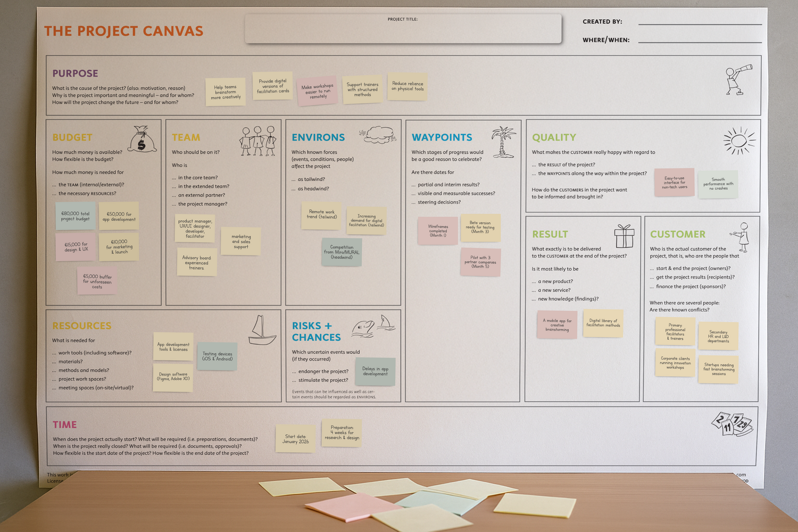Click the money bag icon in Budget
The width and height of the screenshot is (798, 532).
pos(142,139)
